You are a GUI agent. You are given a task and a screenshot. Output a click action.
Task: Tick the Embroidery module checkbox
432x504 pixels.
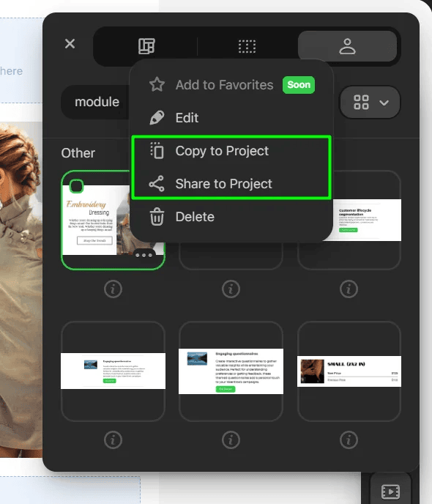76,186
